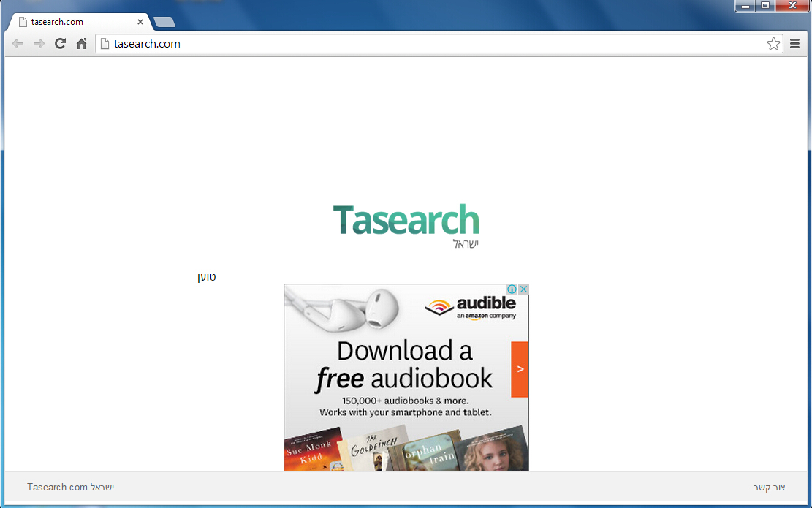Close the browser window
This screenshot has width=812, height=508.
point(792,6)
